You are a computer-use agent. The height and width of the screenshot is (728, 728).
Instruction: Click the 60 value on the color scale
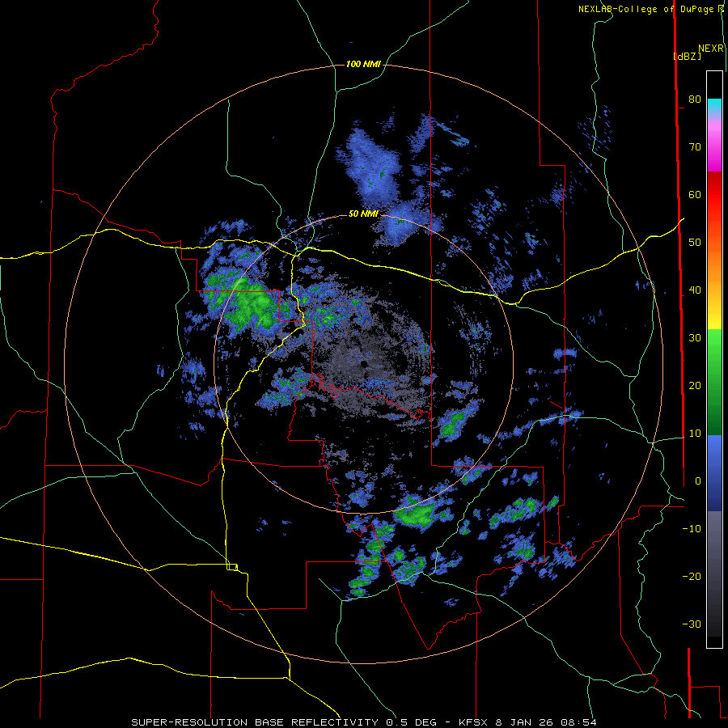pos(695,194)
